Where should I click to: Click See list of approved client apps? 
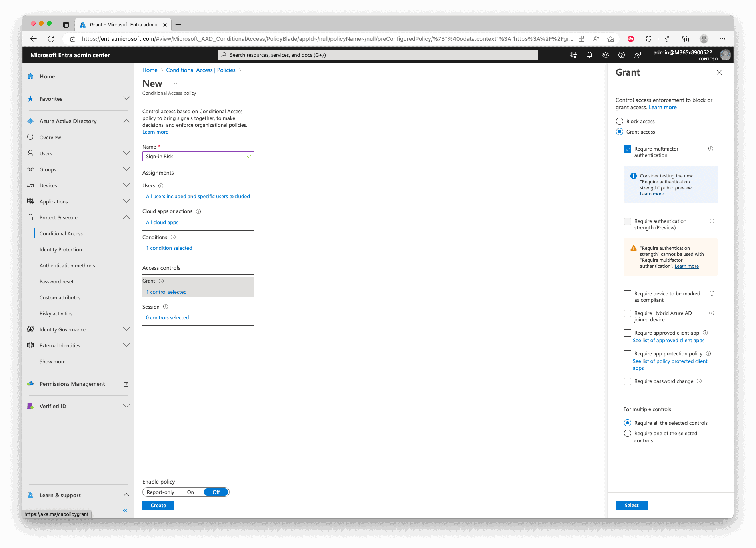(668, 341)
